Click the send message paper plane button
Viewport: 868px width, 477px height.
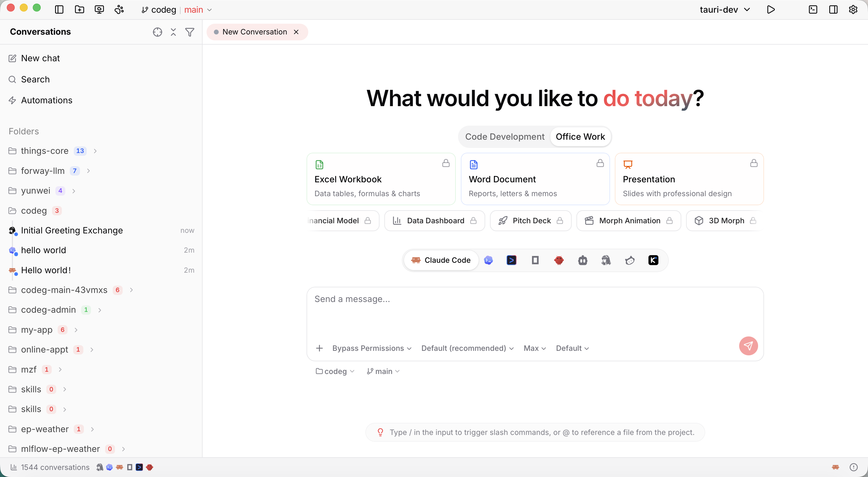coord(748,346)
